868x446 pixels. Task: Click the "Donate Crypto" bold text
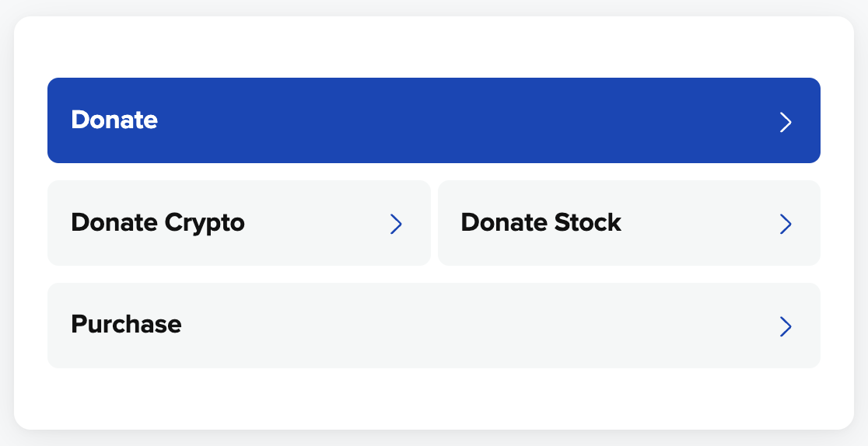tap(158, 223)
